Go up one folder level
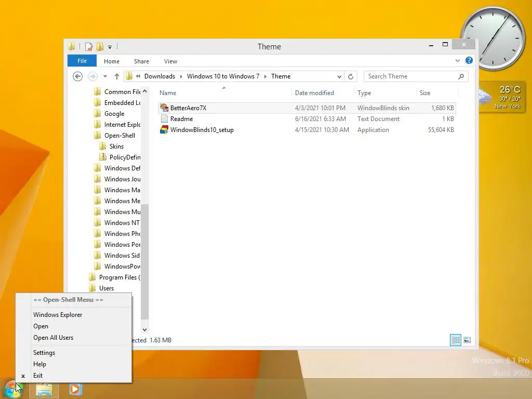Image resolution: width=532 pixels, height=399 pixels. [117, 76]
